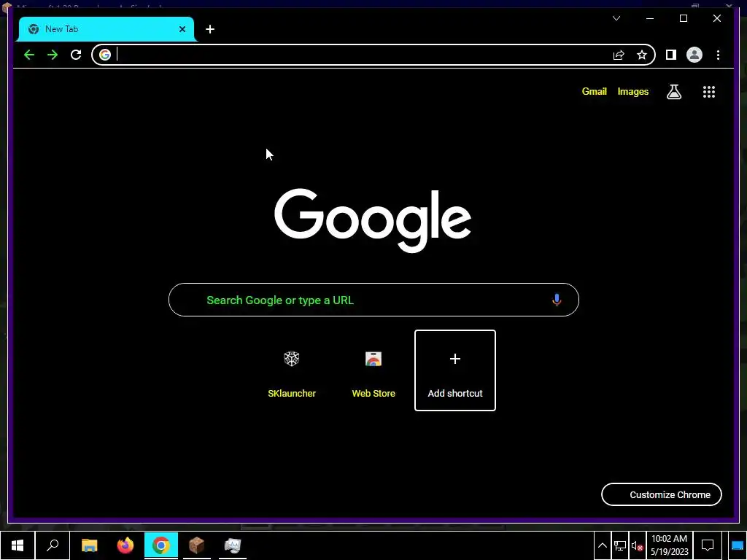Image resolution: width=747 pixels, height=560 pixels.
Task: Launch Firefox from the taskbar
Action: point(125,545)
